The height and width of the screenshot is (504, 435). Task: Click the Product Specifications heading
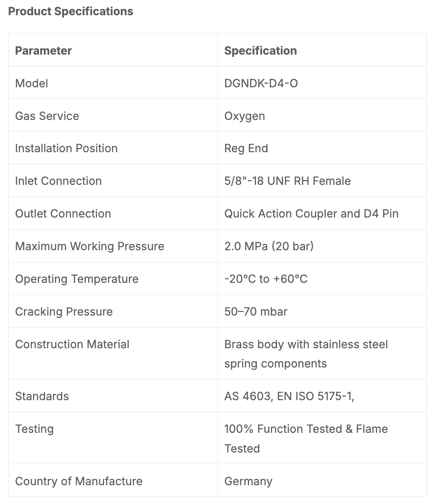point(71,11)
